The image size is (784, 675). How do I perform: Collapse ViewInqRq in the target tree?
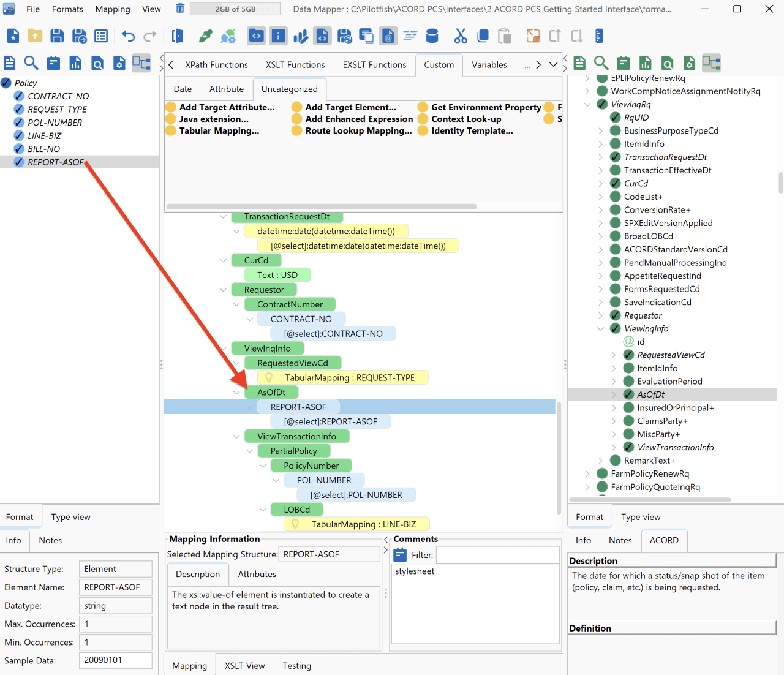click(x=587, y=104)
